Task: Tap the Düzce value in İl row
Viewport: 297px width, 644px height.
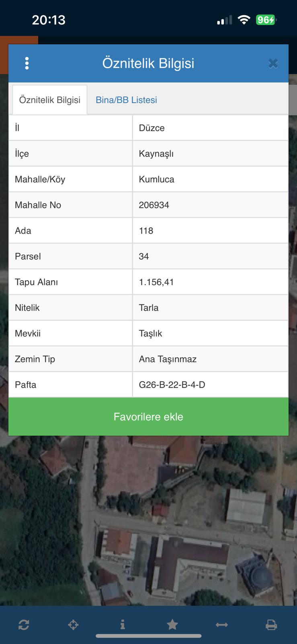Action: tap(152, 128)
